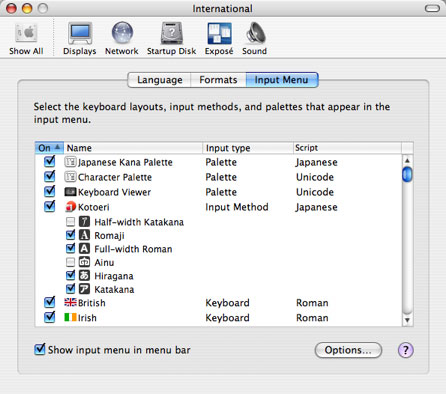
Task: Click the blue scrollbar thumb
Action: point(407,174)
